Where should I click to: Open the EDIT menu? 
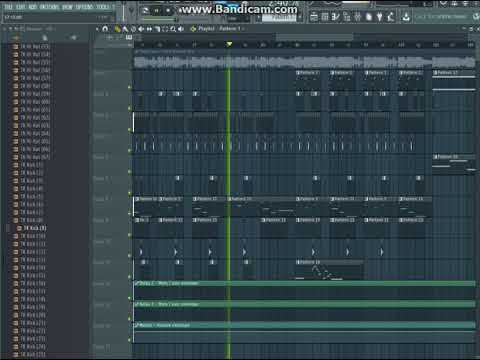(x=20, y=7)
